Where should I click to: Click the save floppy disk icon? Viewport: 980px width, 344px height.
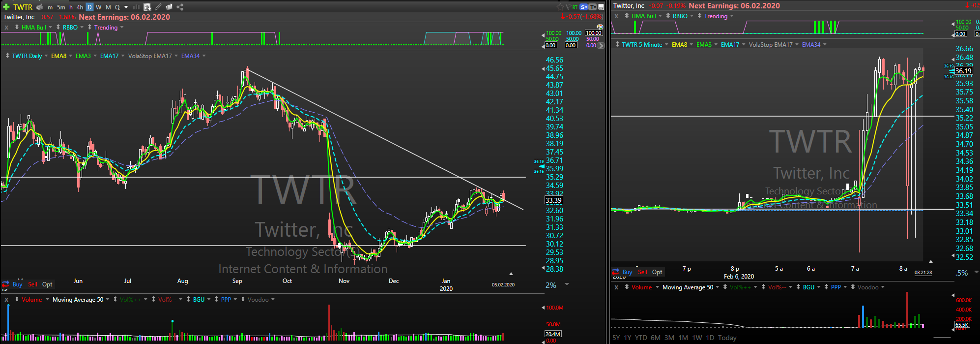pos(601,7)
